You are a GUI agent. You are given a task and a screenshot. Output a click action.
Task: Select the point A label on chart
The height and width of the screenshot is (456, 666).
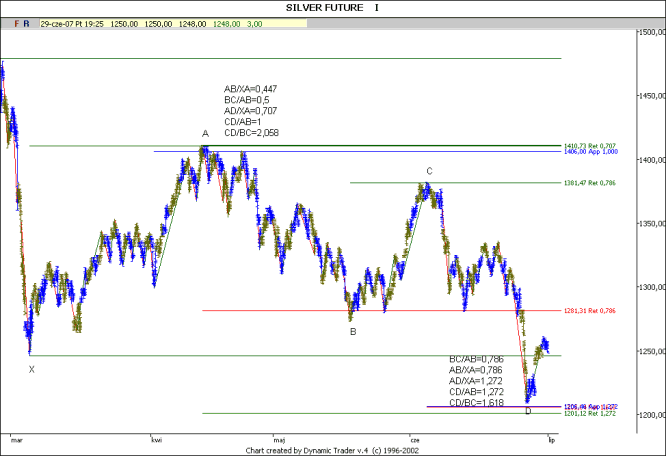[205, 134]
